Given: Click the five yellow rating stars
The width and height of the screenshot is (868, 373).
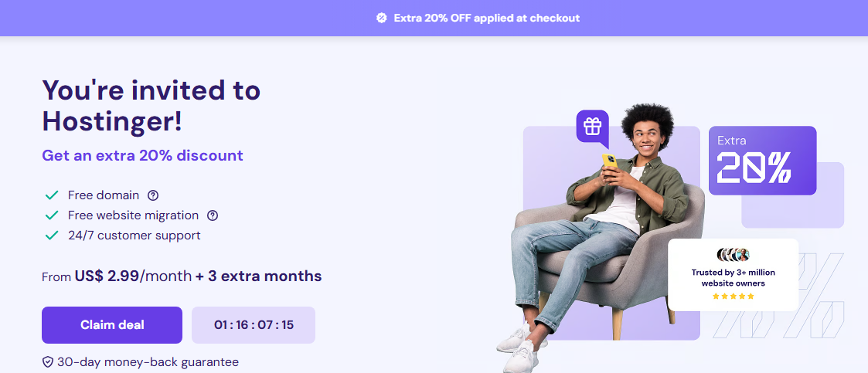Looking at the screenshot, I should [733, 296].
